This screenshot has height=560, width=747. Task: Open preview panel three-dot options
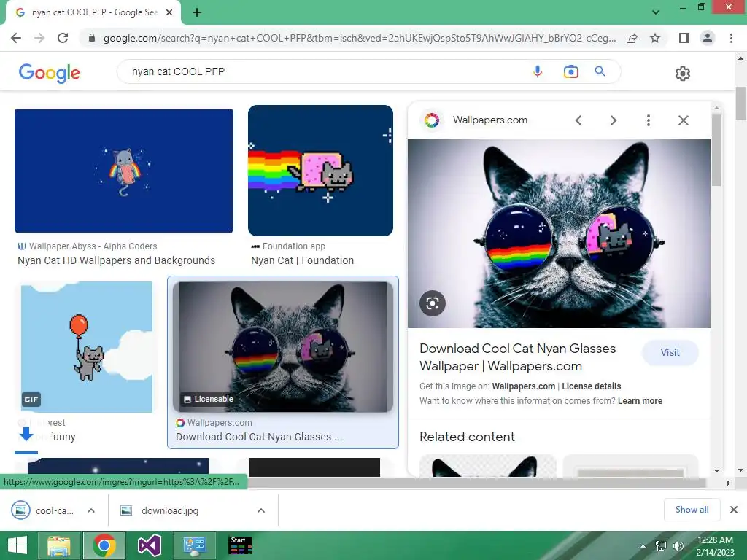coord(649,120)
